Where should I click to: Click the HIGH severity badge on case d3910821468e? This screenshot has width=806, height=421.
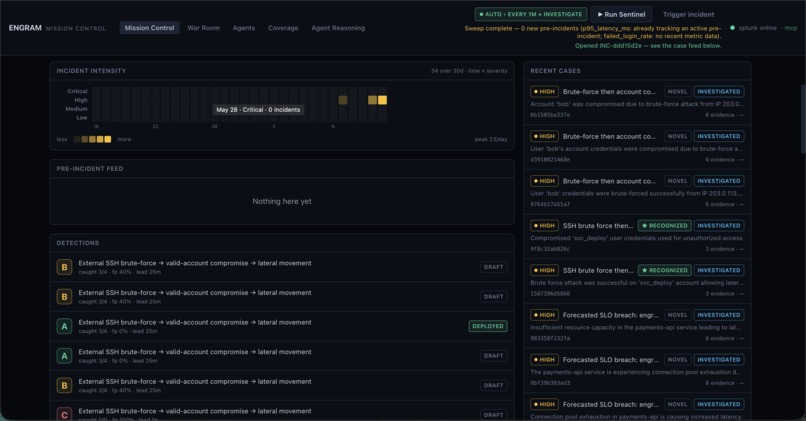point(544,136)
